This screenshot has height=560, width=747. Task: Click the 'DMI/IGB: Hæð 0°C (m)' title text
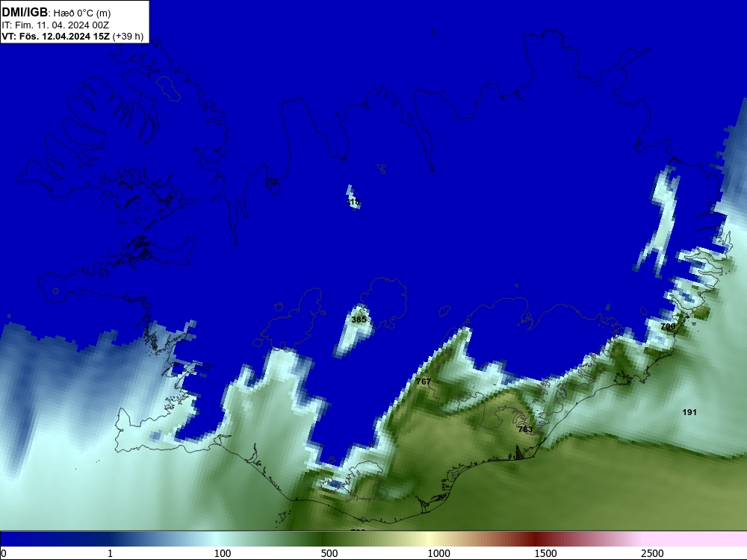point(56,13)
